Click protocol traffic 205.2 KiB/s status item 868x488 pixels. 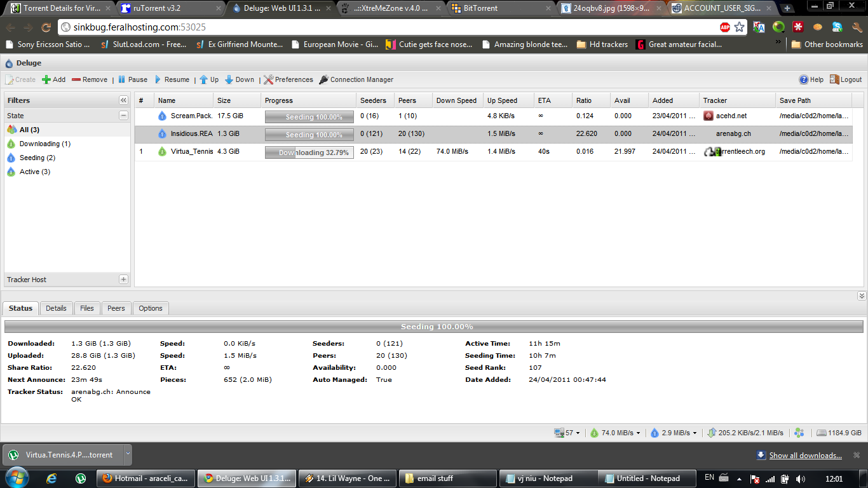[745, 433]
